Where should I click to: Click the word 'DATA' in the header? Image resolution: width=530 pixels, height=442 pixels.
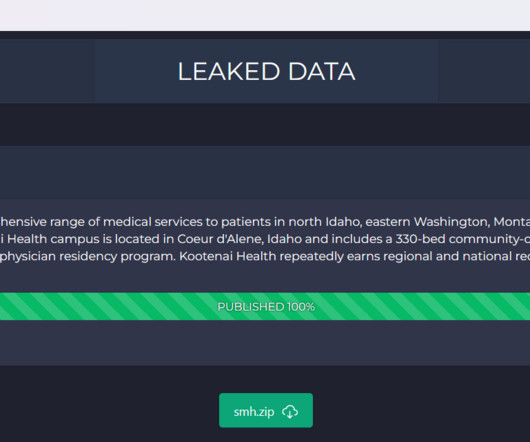(321, 71)
